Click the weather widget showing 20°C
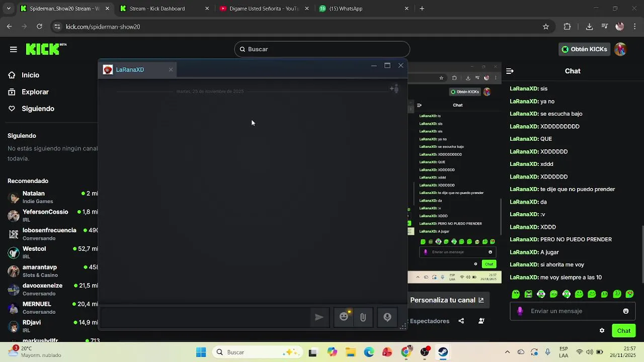This screenshot has width=644, height=362. pos(34,352)
